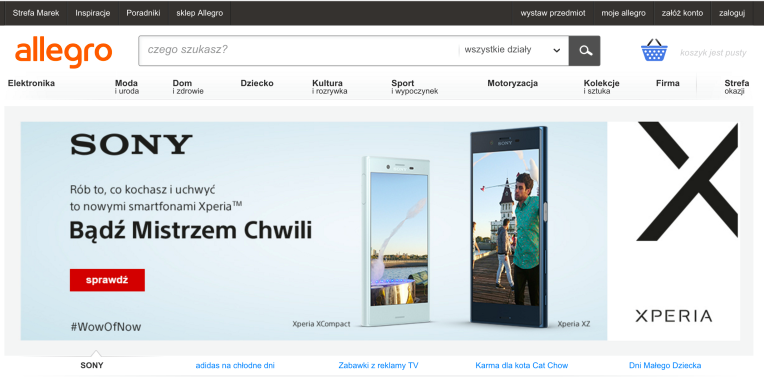The width and height of the screenshot is (764, 390).
Task: Open the Elektronika category menu
Action: pos(31,83)
